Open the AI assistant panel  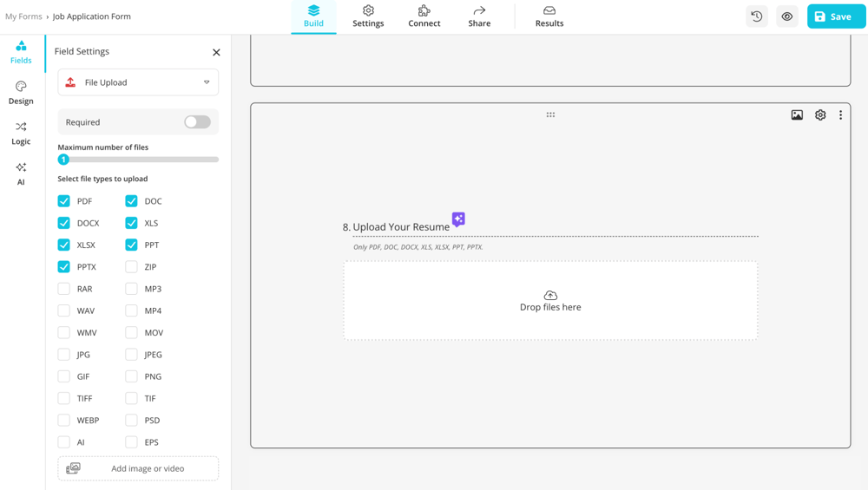(x=21, y=173)
